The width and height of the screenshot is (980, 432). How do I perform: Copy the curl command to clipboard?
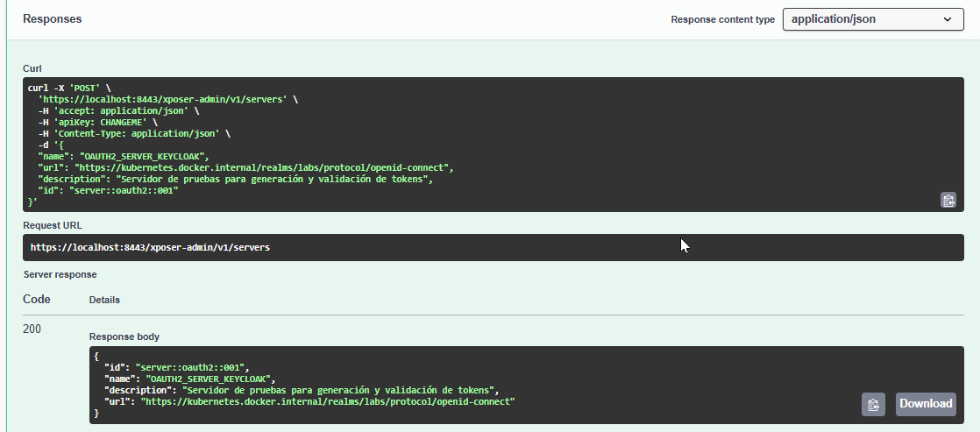(x=948, y=200)
